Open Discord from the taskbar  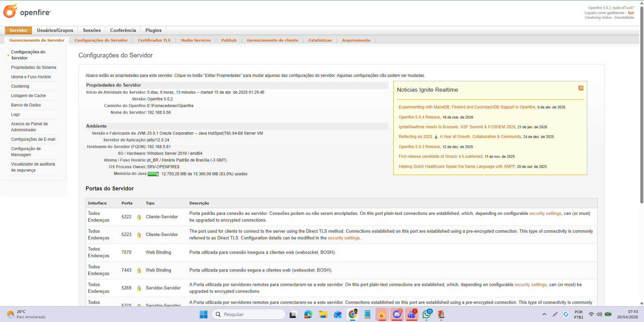[397, 314]
